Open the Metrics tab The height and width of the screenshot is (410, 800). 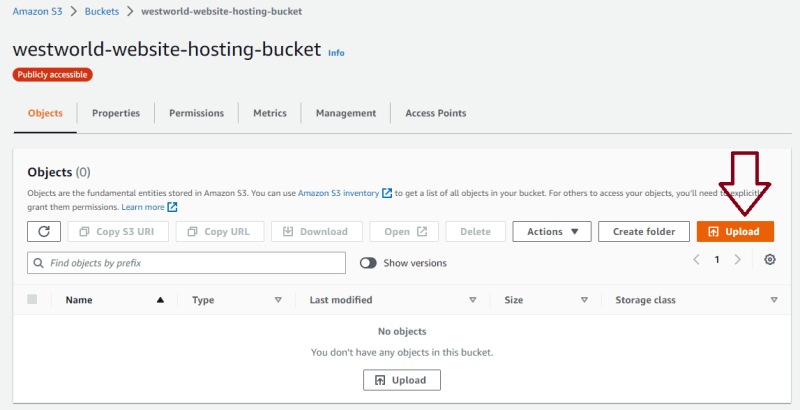tap(270, 113)
